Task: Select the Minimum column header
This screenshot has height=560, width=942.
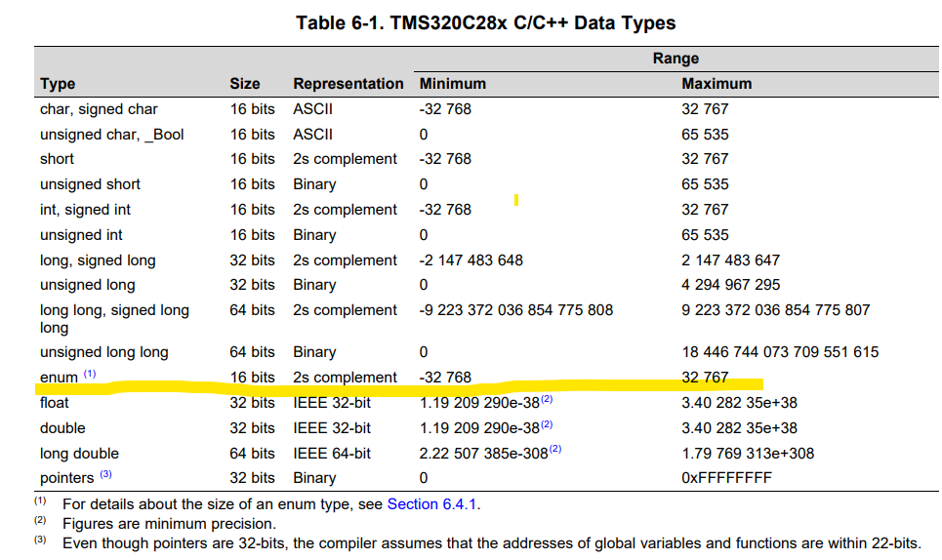Action: click(452, 84)
